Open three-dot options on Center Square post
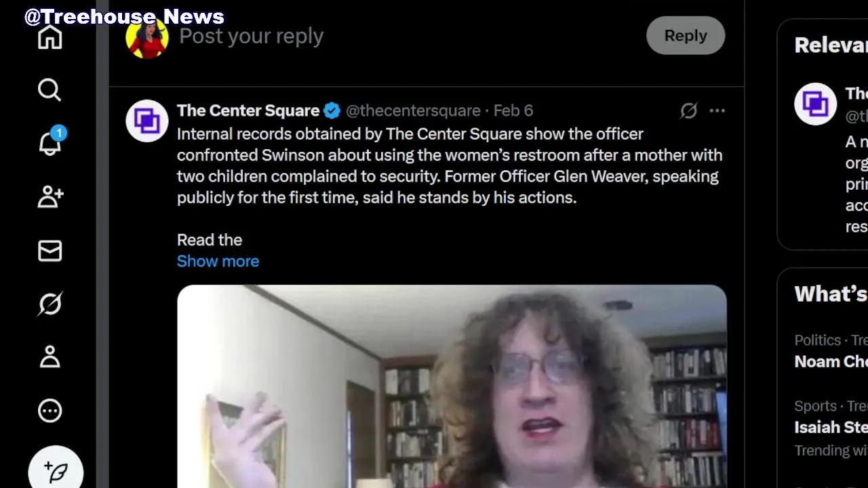 [x=717, y=110]
